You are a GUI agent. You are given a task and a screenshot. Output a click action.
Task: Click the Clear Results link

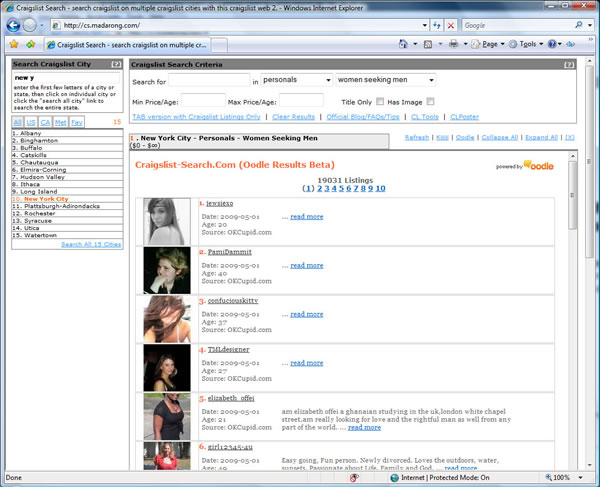pos(295,117)
